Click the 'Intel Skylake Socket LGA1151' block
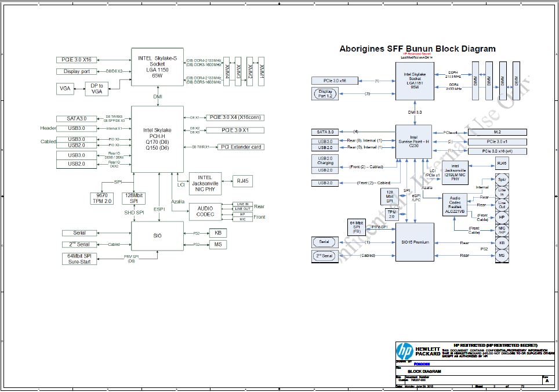559x392 pixels. [415, 81]
